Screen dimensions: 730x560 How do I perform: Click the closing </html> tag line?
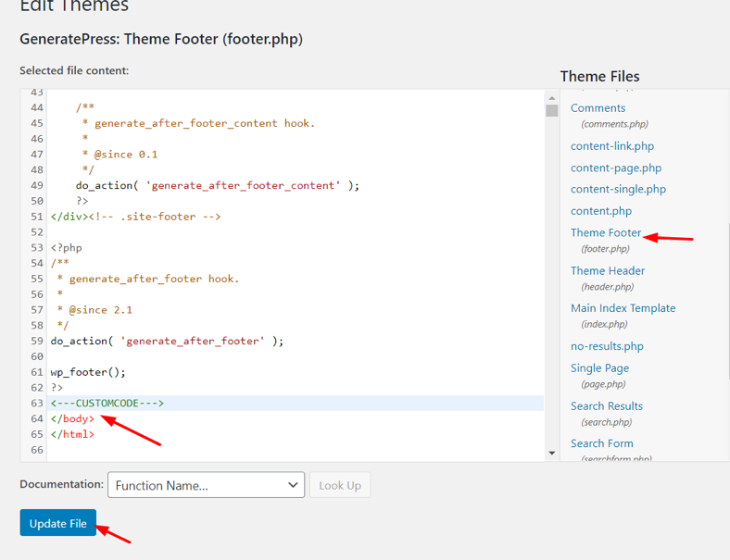tap(72, 434)
